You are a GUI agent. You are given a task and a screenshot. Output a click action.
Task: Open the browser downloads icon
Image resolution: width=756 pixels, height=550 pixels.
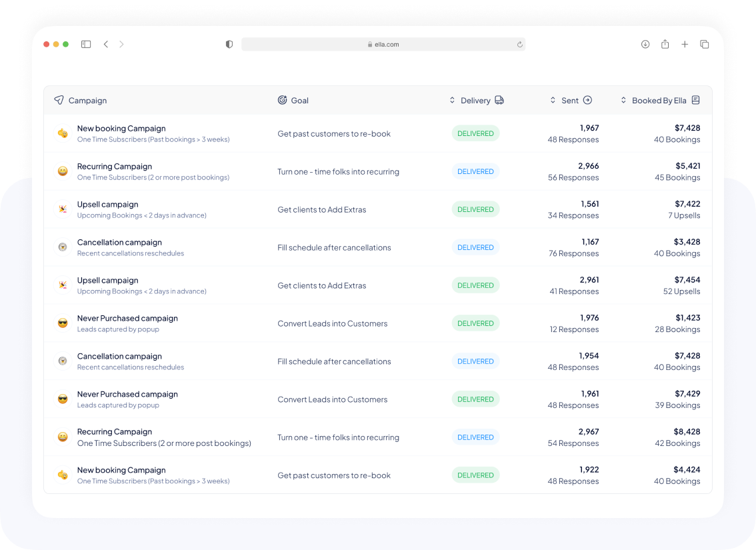tap(645, 45)
